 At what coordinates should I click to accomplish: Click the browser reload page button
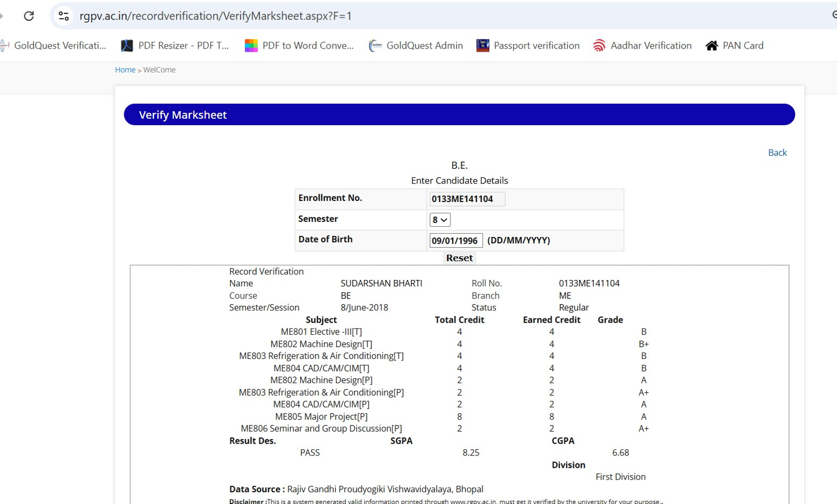[29, 16]
